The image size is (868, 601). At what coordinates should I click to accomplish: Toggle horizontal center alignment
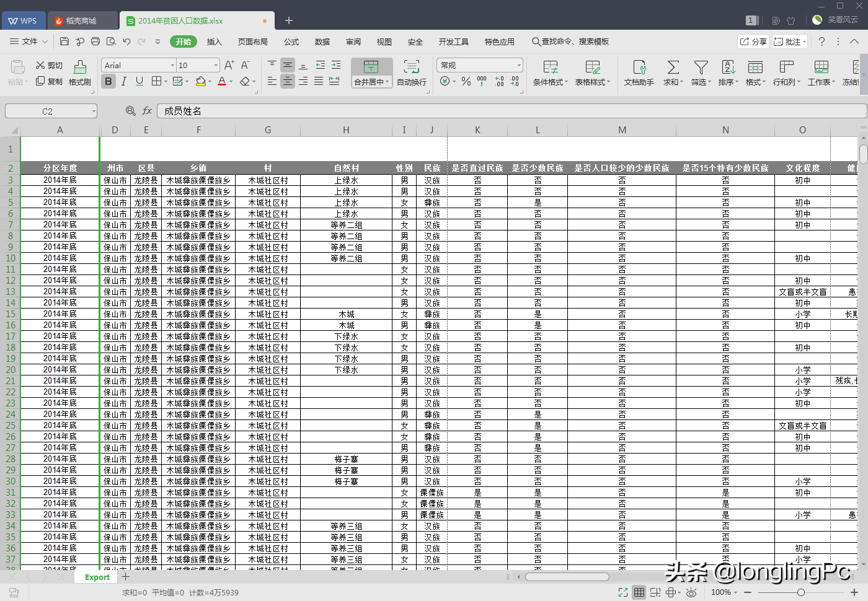pos(288,81)
